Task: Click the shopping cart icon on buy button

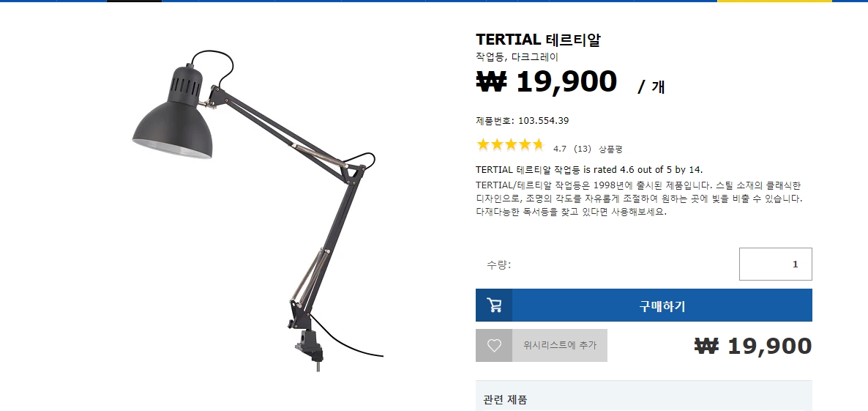Action: click(494, 306)
